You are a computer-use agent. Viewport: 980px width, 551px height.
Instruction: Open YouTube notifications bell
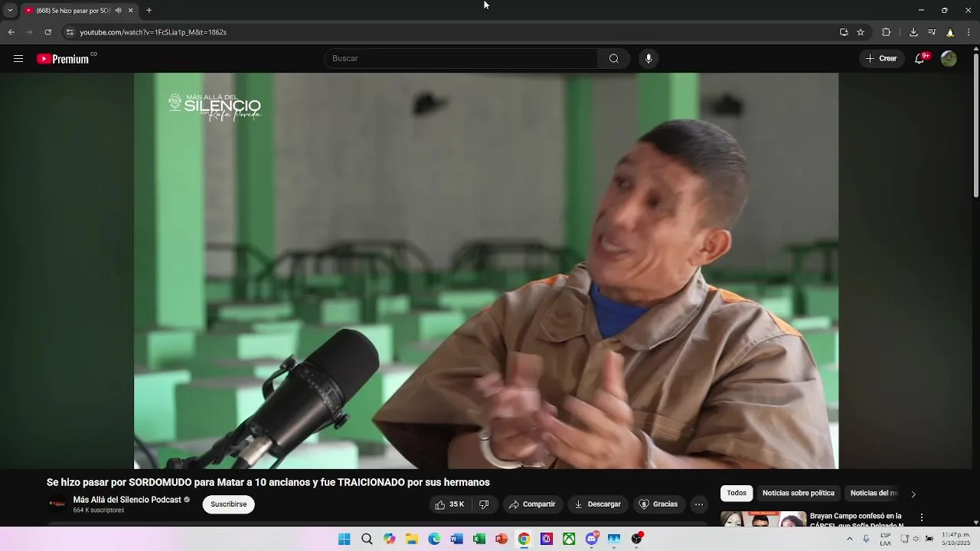coord(920,59)
